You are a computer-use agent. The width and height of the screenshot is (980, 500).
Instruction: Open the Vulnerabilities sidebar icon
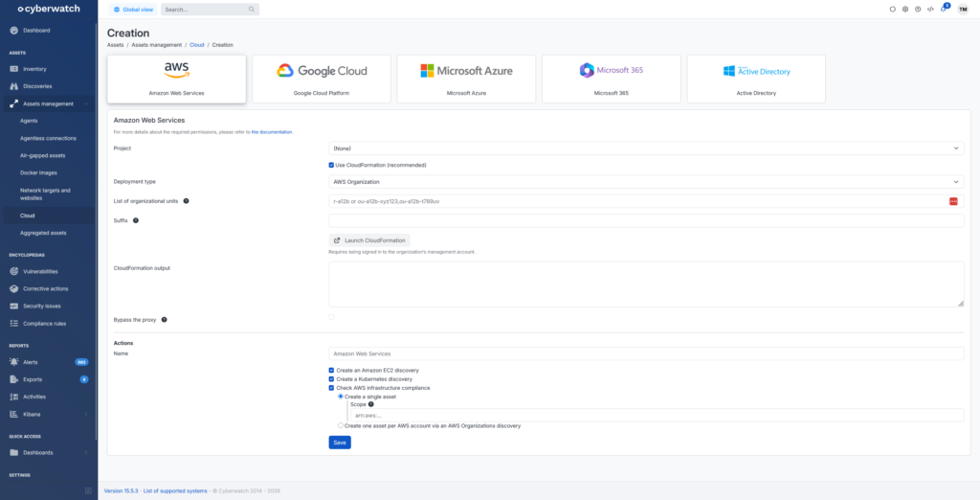coord(13,271)
